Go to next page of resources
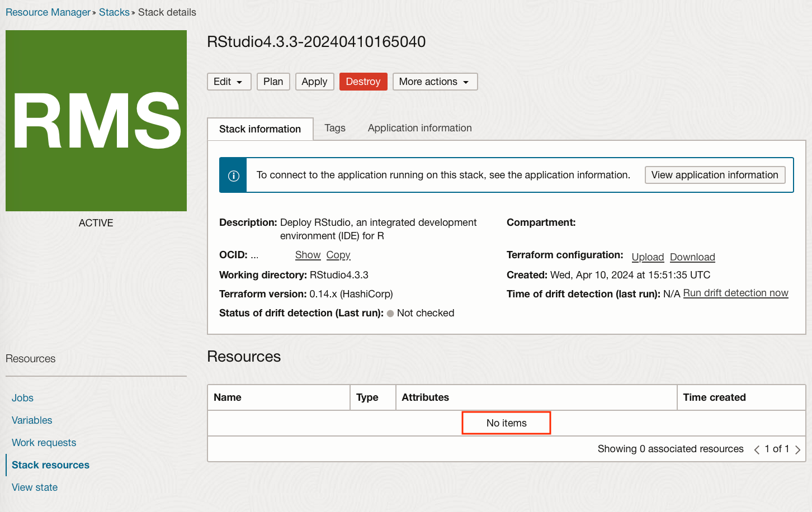This screenshot has width=812, height=512. (x=797, y=449)
